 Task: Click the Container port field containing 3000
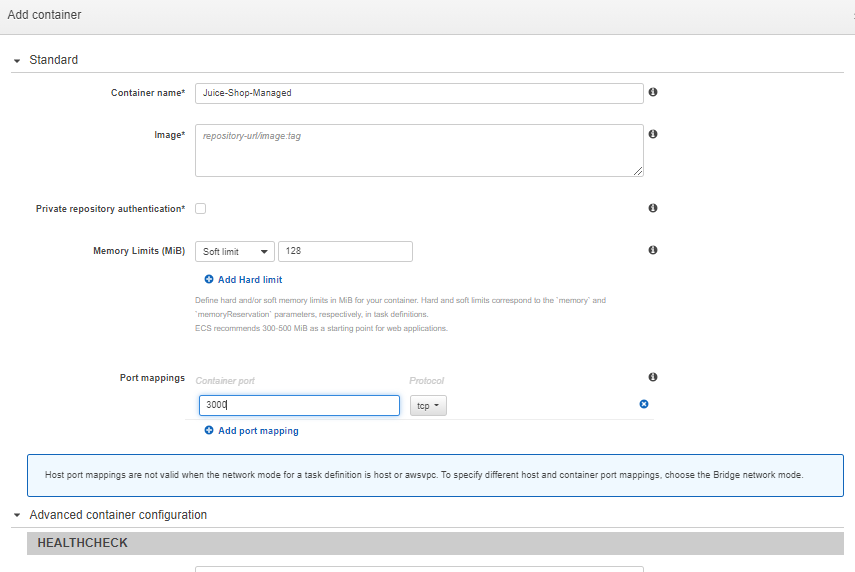point(299,406)
